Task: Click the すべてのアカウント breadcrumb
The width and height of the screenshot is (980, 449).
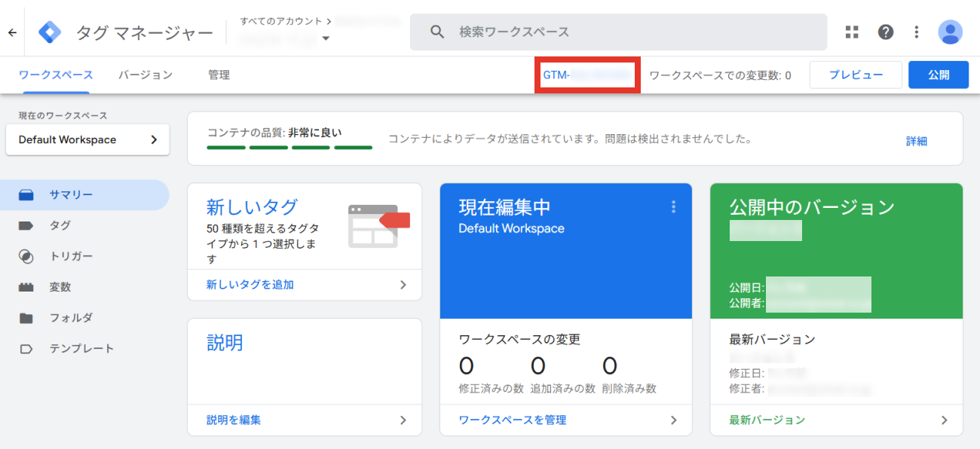Action: coord(281,21)
